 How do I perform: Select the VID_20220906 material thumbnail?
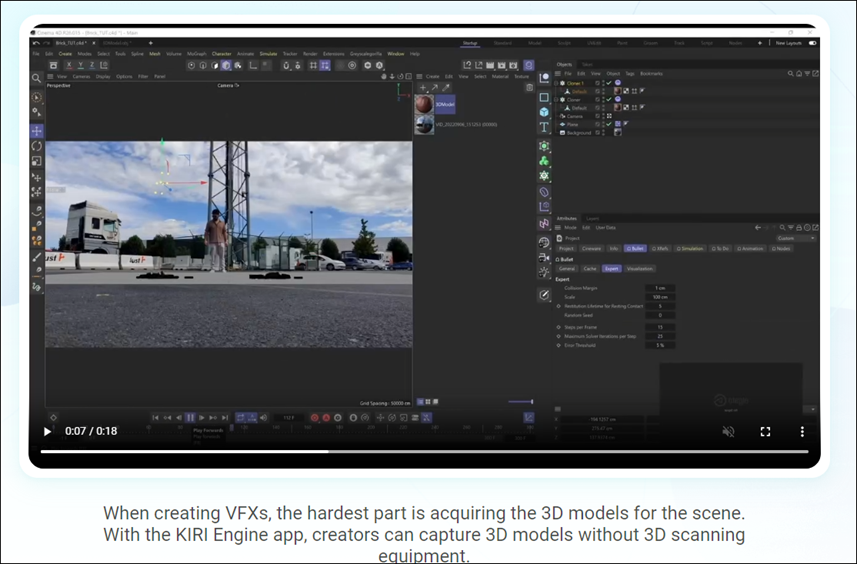[424, 125]
